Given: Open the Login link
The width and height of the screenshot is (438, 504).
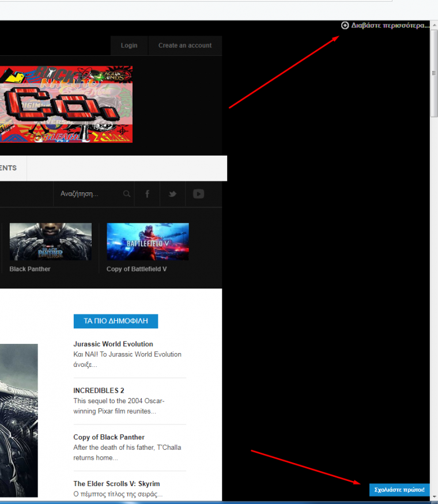Looking at the screenshot, I should click(x=129, y=46).
